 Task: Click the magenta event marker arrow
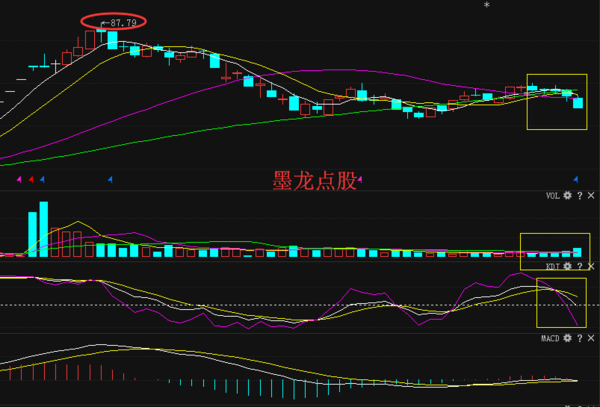[19, 179]
